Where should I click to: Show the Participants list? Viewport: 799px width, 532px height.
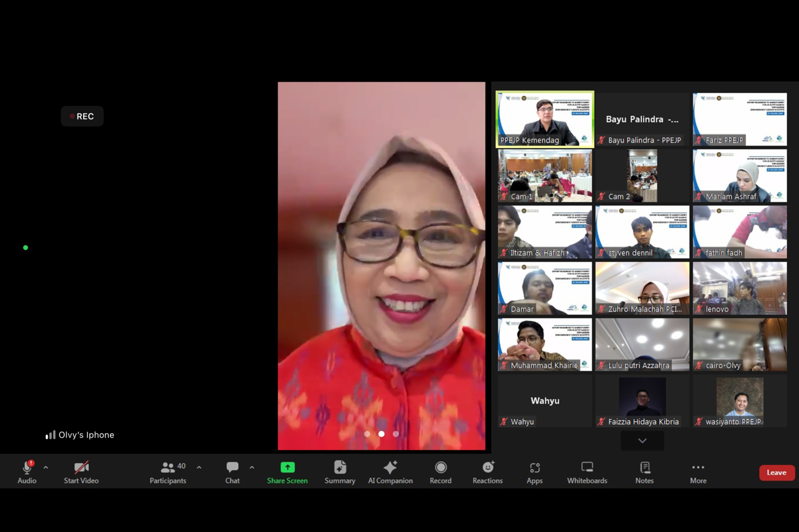pyautogui.click(x=168, y=472)
